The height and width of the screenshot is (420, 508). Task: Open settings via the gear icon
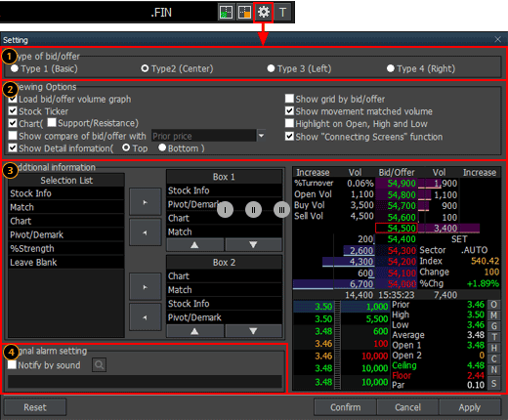click(264, 13)
